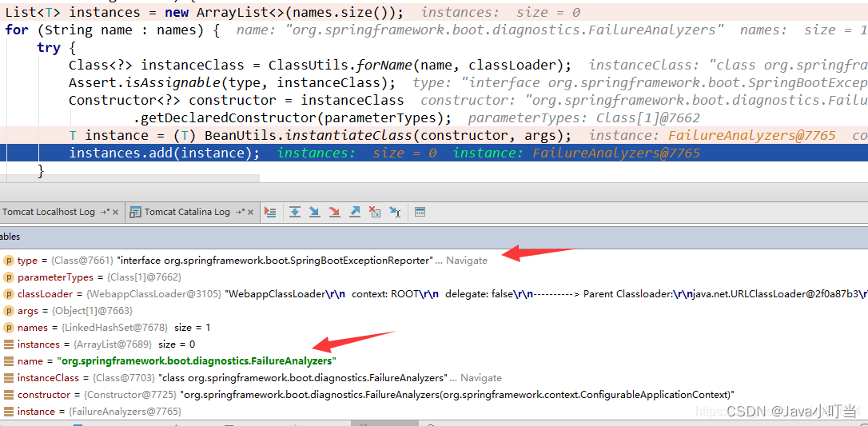Select the 'names' LinkedHashSet variable row

click(x=434, y=328)
